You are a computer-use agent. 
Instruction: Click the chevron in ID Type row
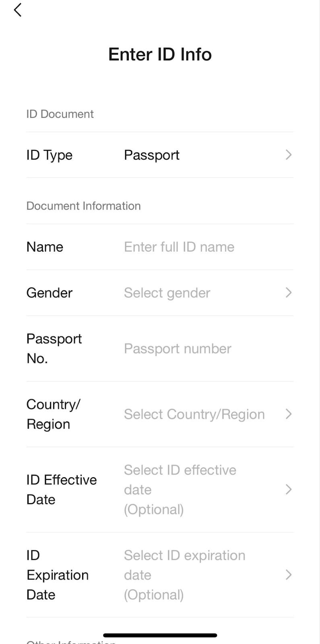pos(288,155)
